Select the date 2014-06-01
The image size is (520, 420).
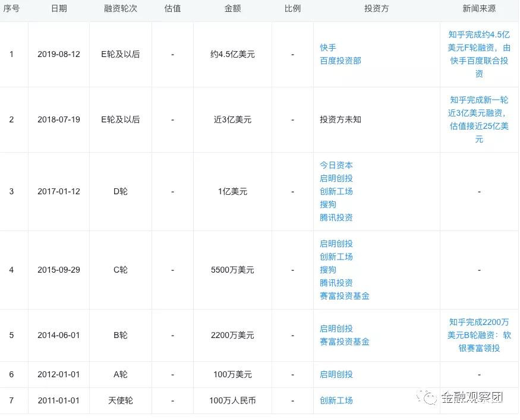click(x=59, y=335)
